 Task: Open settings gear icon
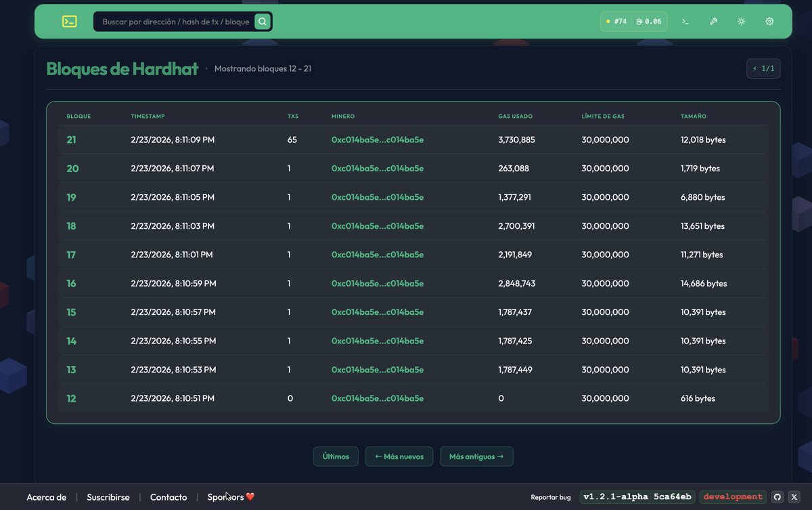pyautogui.click(x=769, y=22)
